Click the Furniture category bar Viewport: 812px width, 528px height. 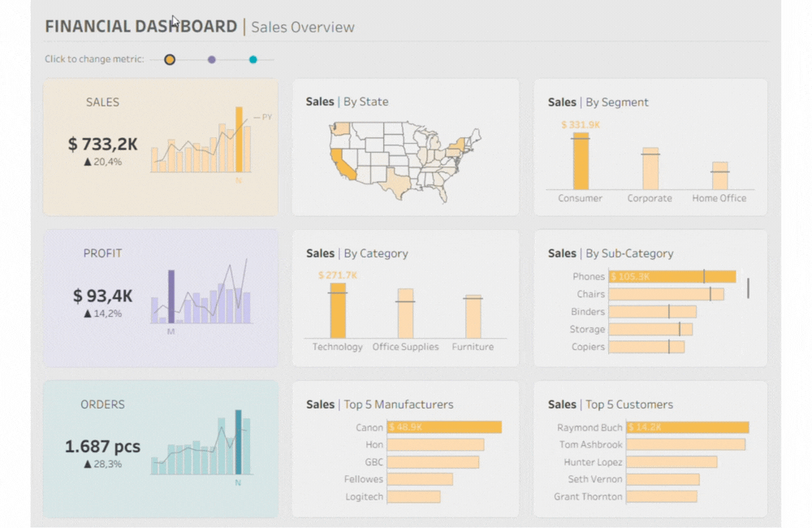[473, 317]
